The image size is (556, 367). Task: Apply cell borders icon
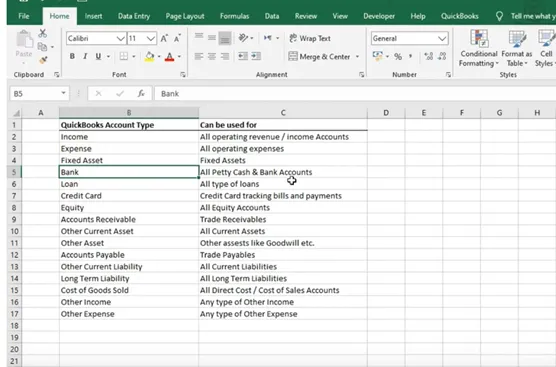pyautogui.click(x=124, y=56)
